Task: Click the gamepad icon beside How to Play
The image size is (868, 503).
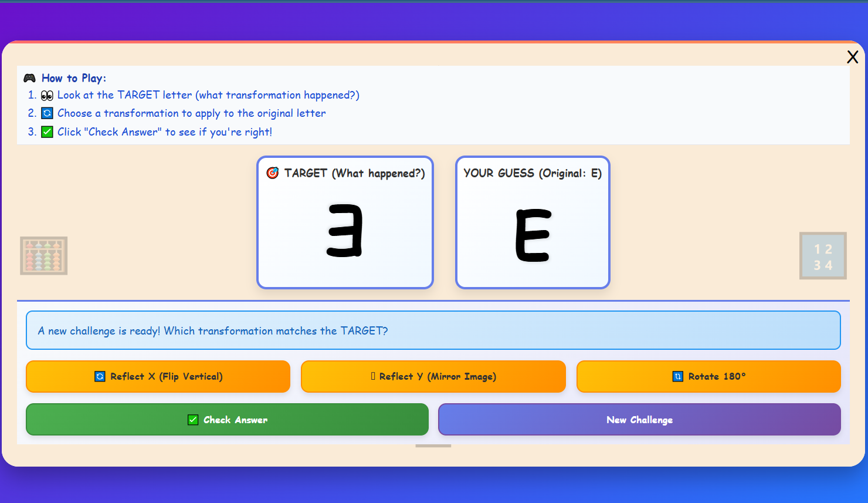Action: point(29,78)
